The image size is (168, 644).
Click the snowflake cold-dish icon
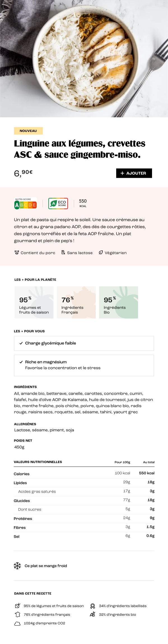(x=17, y=566)
